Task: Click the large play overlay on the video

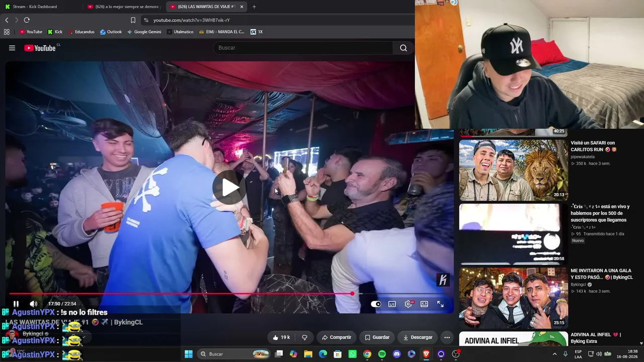Action: tap(229, 188)
